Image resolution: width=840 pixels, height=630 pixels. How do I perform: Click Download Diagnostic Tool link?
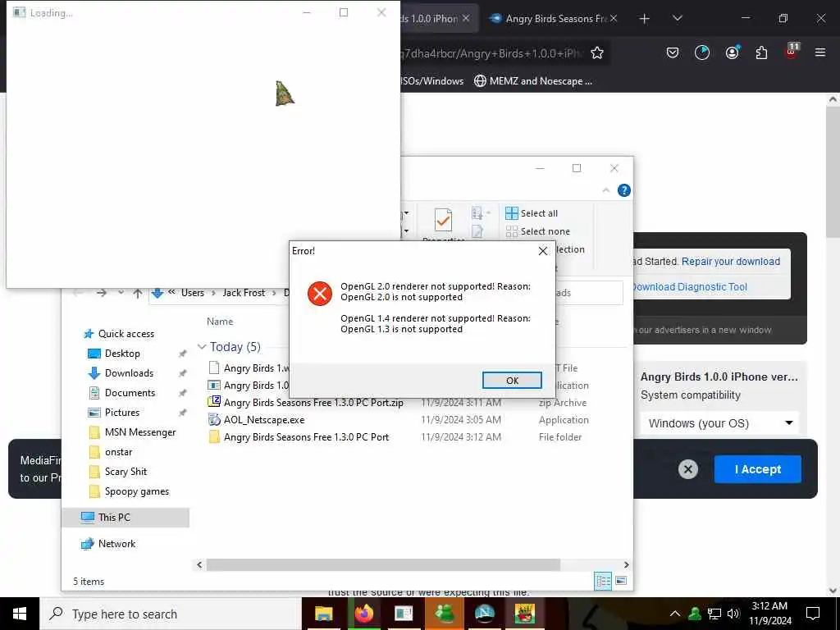[x=690, y=287]
